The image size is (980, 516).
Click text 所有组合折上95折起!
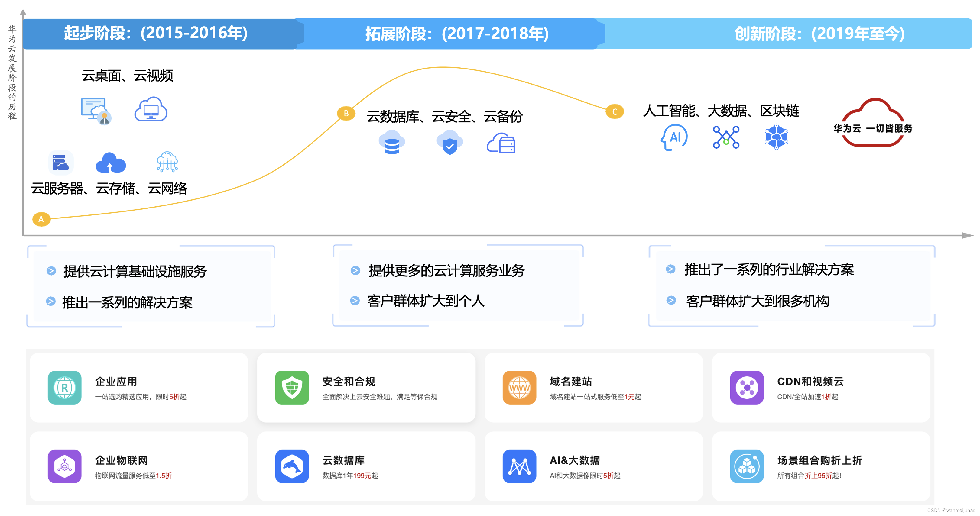click(x=809, y=476)
